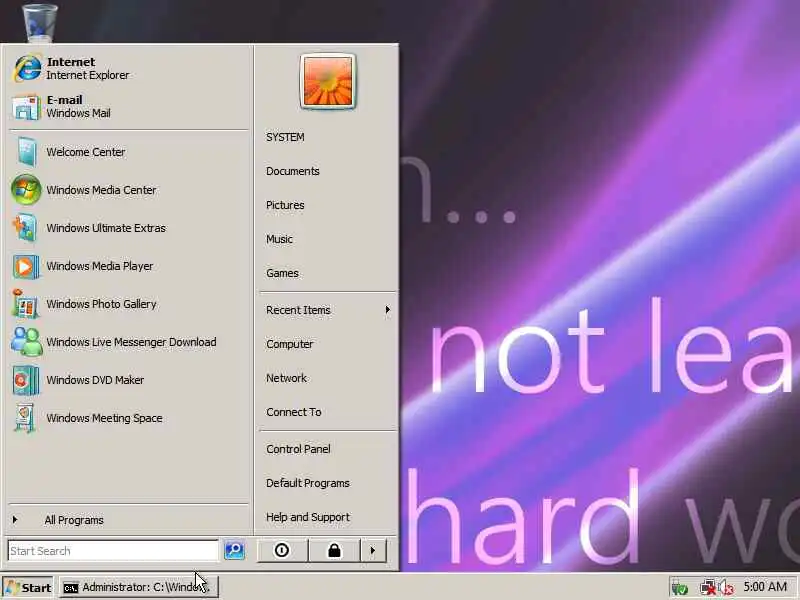
Task: Open Windows Media Center orb icon
Action: point(26,189)
